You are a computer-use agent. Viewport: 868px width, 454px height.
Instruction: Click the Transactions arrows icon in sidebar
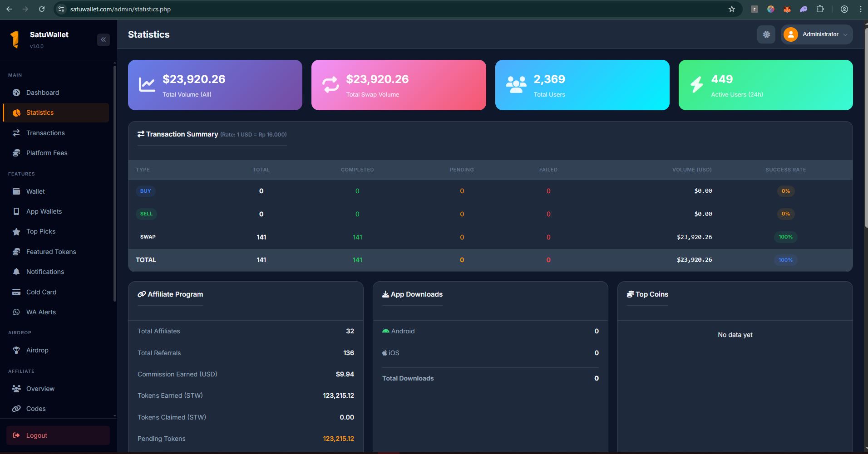(x=16, y=133)
